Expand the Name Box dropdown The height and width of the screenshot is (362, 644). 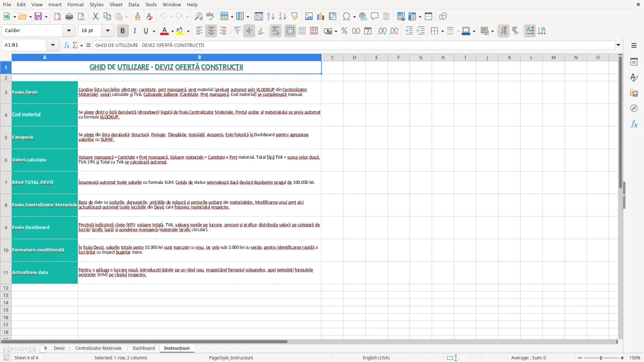pos(53,45)
